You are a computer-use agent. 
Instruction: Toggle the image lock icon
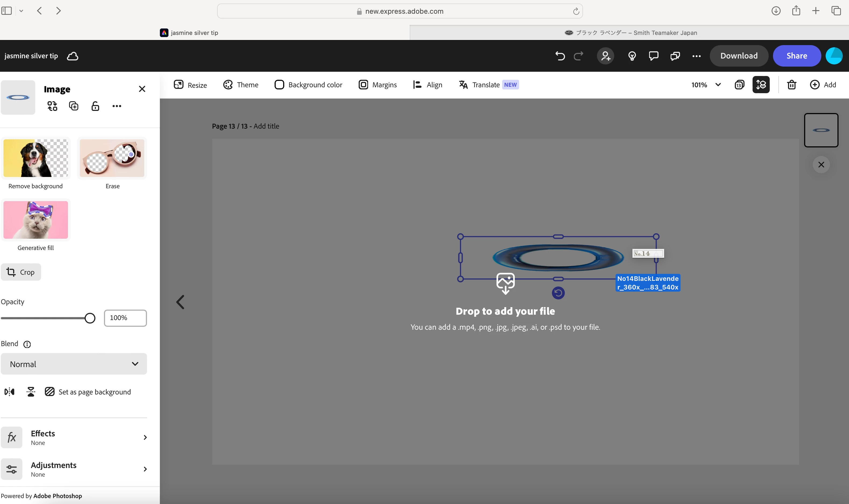click(x=95, y=106)
